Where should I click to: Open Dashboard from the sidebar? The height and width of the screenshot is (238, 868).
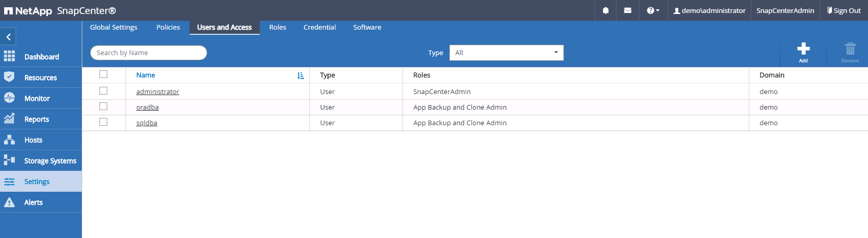(x=41, y=57)
